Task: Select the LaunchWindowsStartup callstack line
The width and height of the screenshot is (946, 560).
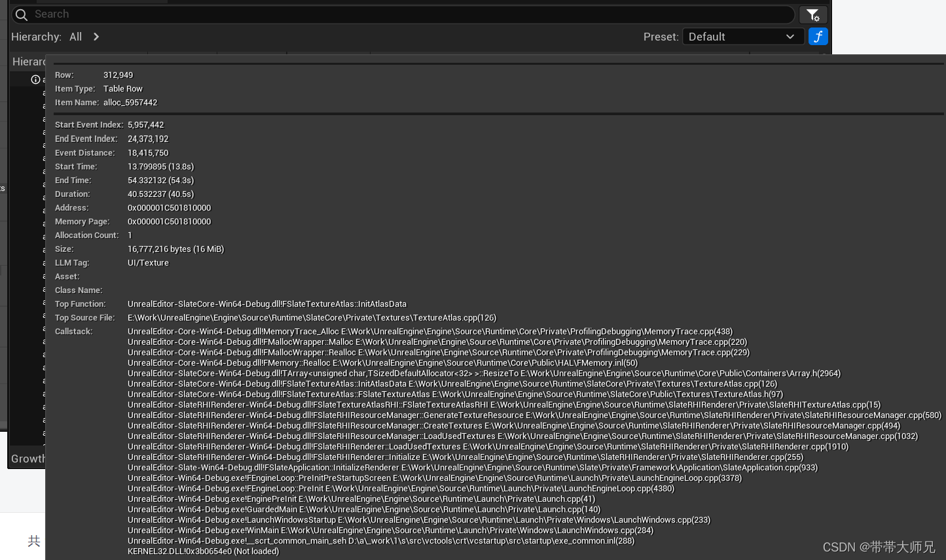Action: 419,520
